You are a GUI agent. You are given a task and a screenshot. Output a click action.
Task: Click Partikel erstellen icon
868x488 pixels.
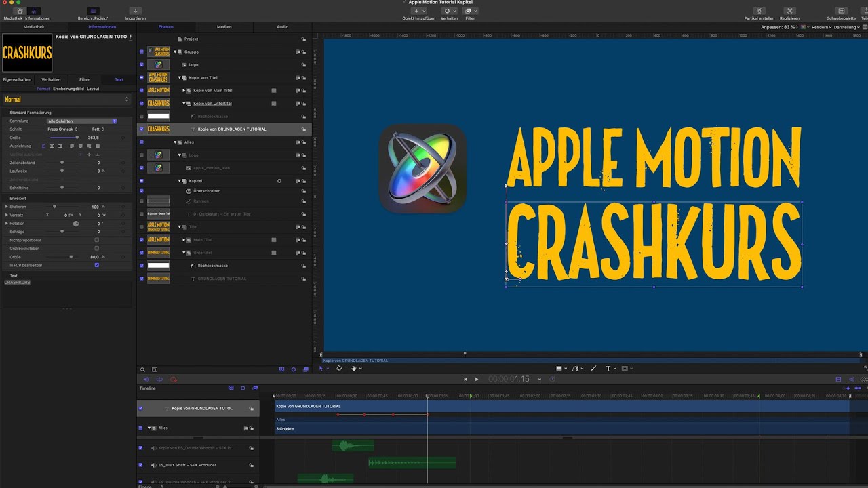759,11
